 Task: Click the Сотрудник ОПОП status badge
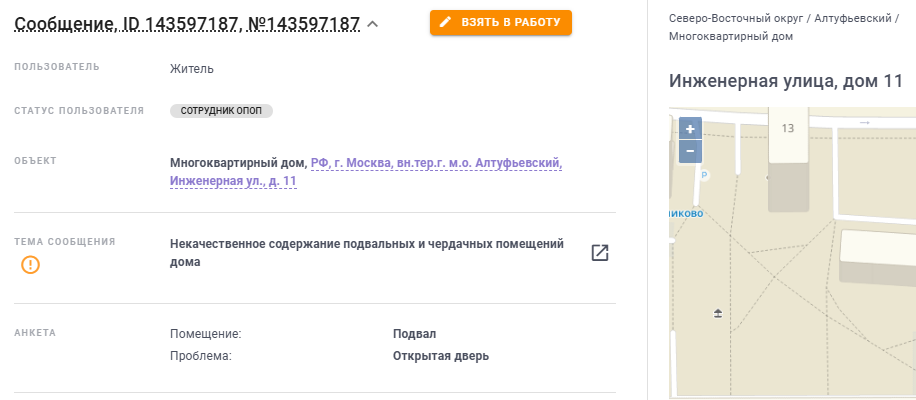pyautogui.click(x=221, y=111)
